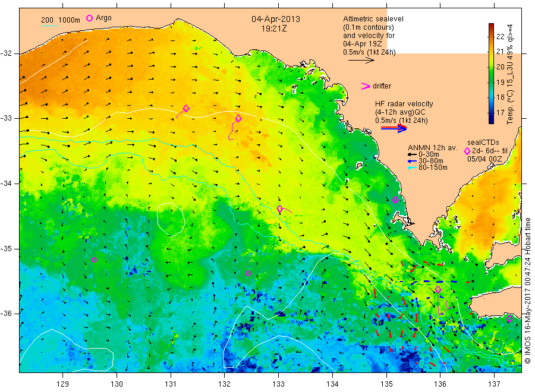
Task: Click the black 0-30m ANMN arrow symbol
Action: [412, 155]
